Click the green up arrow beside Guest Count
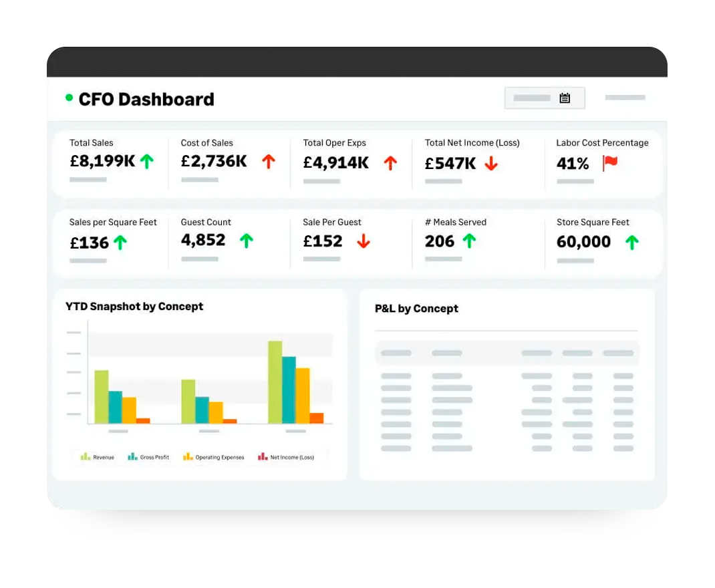Screen dimensions: 715x588 (246, 241)
